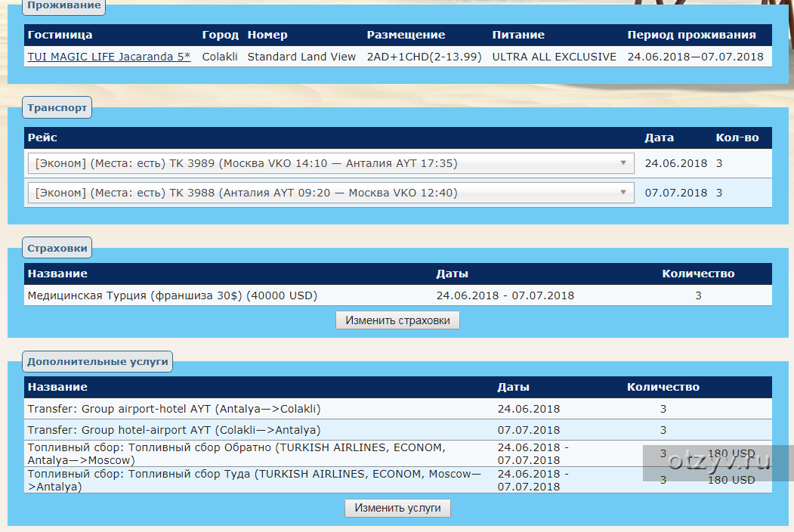Click the arrow of the TK 3988 flight selector

point(623,193)
